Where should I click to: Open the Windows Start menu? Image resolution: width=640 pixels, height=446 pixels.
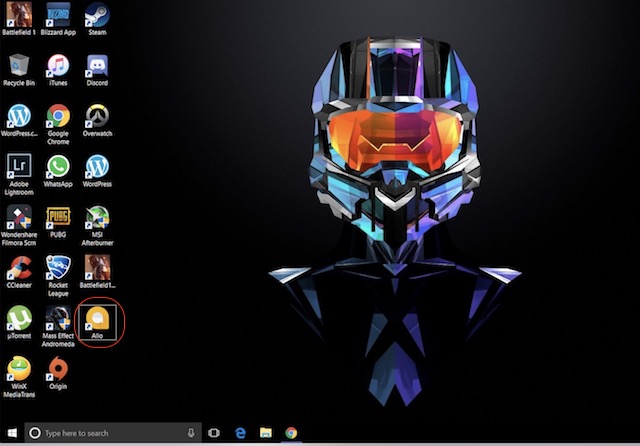tap(12, 433)
